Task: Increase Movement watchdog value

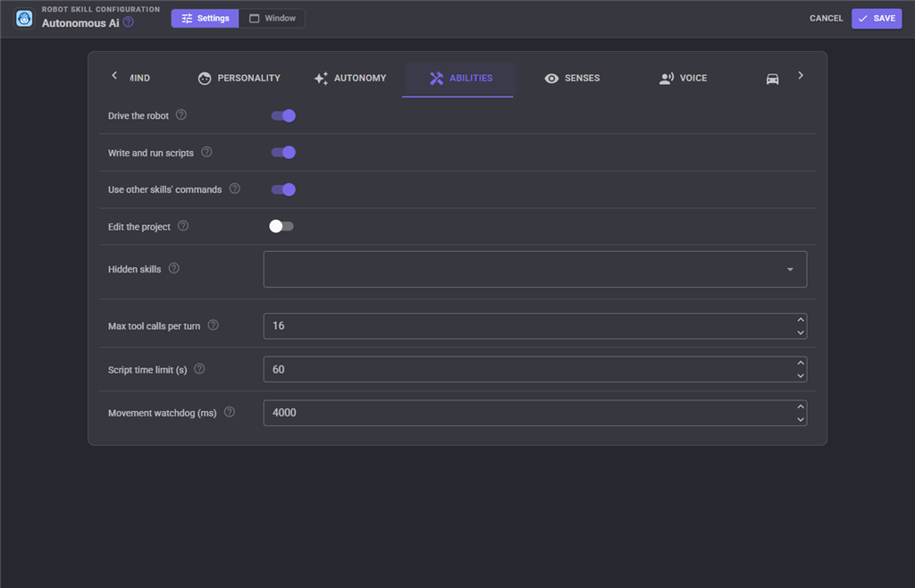Action: click(x=801, y=407)
